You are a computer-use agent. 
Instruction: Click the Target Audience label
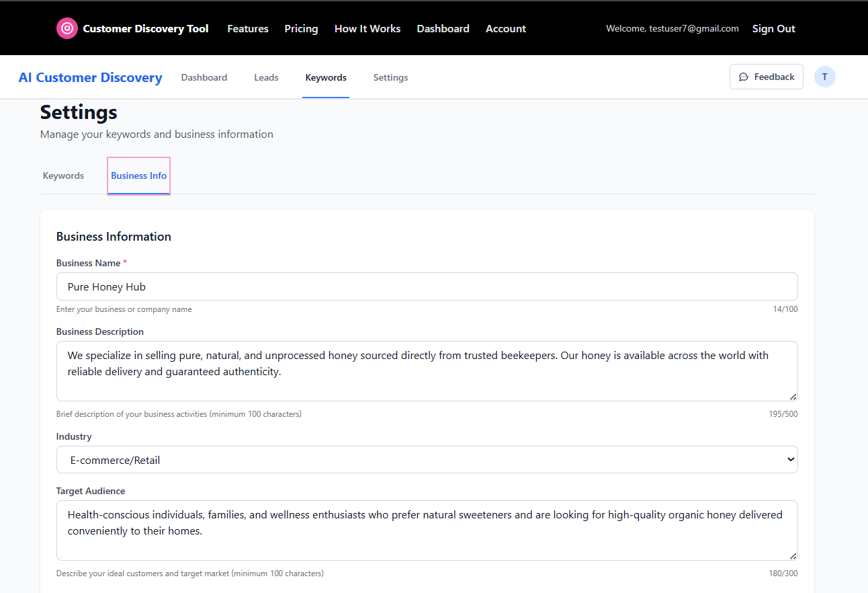pos(91,491)
